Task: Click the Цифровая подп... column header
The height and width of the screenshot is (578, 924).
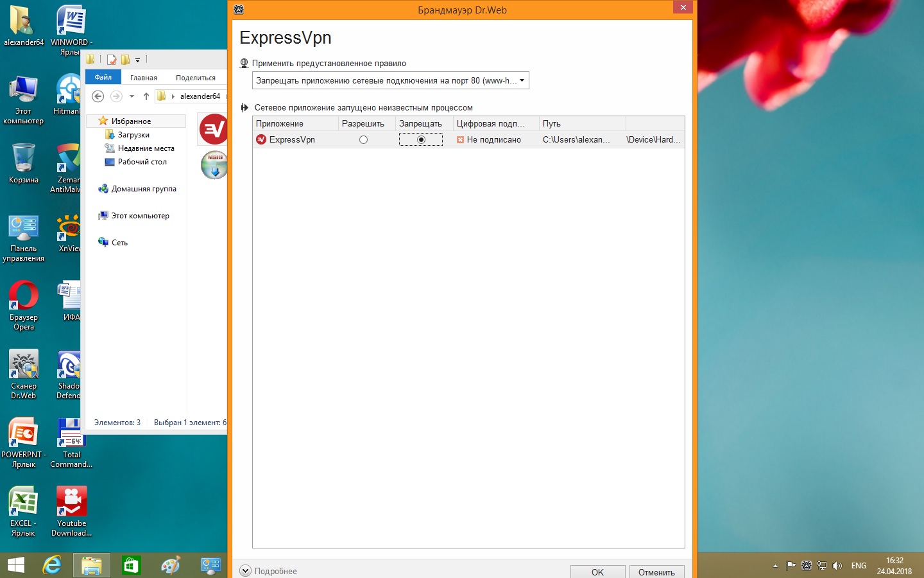Action: tap(496, 124)
